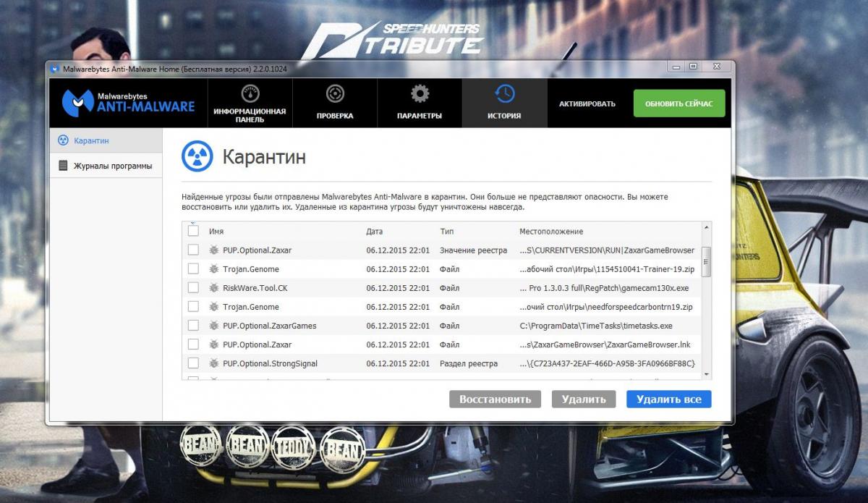
Task: Click the Раздел реестра type cell
Action: (x=469, y=363)
